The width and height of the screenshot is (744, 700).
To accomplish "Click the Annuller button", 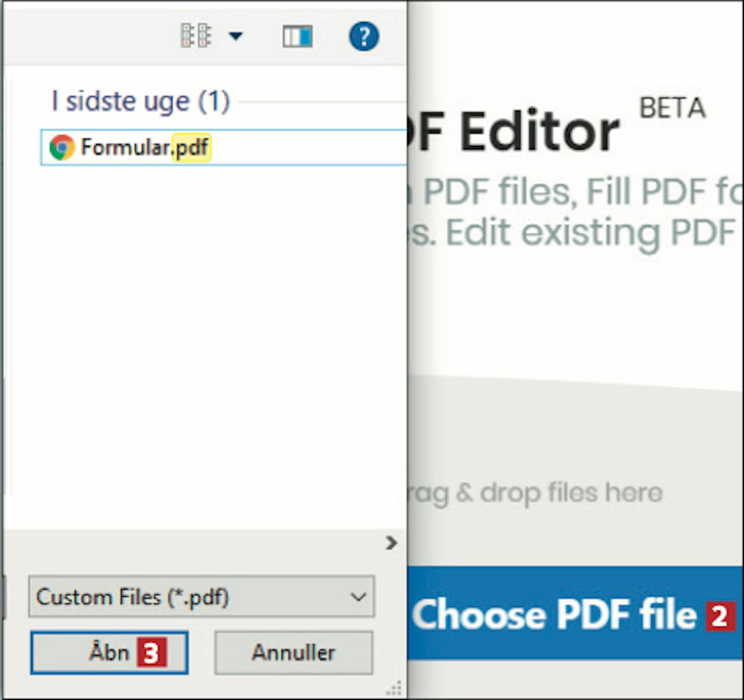I will (293, 652).
